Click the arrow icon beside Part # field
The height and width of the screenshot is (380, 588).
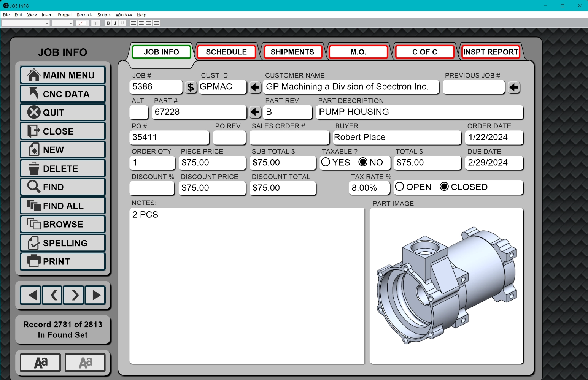(x=255, y=112)
